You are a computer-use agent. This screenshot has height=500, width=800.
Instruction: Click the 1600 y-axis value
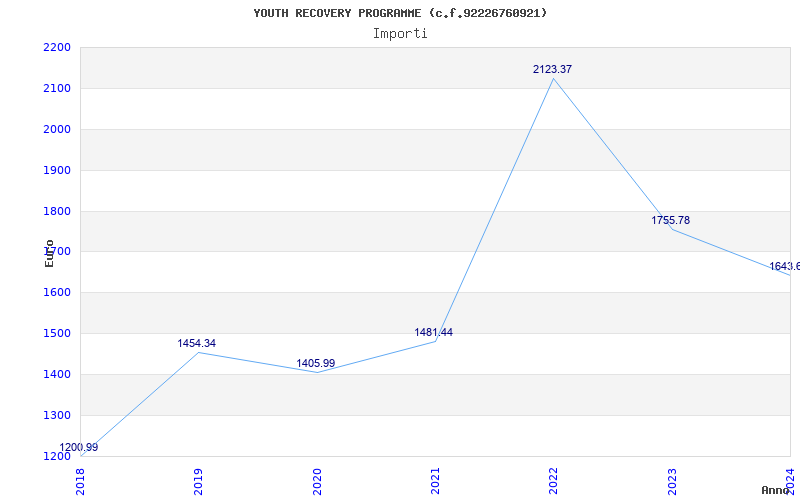[x=57, y=293]
